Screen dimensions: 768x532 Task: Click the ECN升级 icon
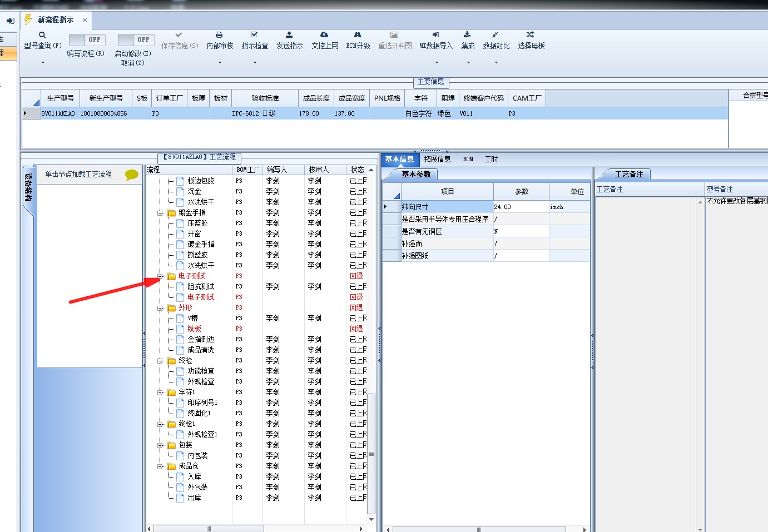(x=358, y=35)
